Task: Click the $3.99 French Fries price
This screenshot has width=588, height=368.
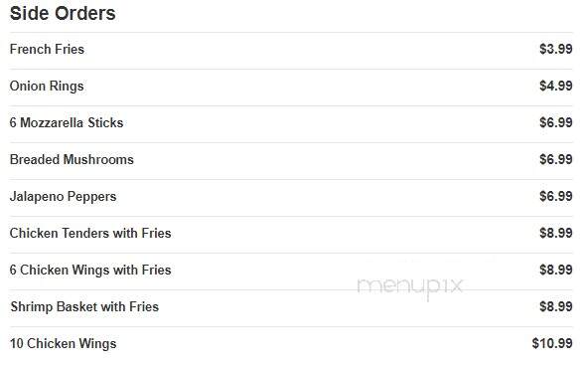Action: tap(556, 49)
